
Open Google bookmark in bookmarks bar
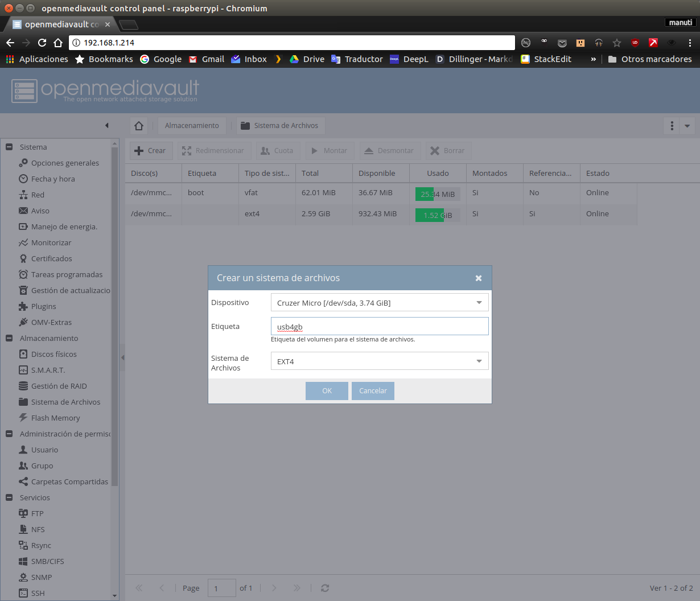point(161,59)
